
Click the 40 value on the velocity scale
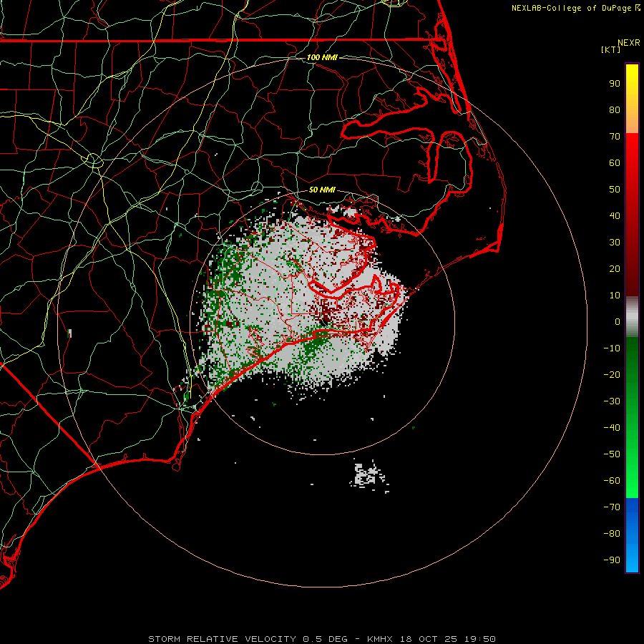(x=615, y=216)
